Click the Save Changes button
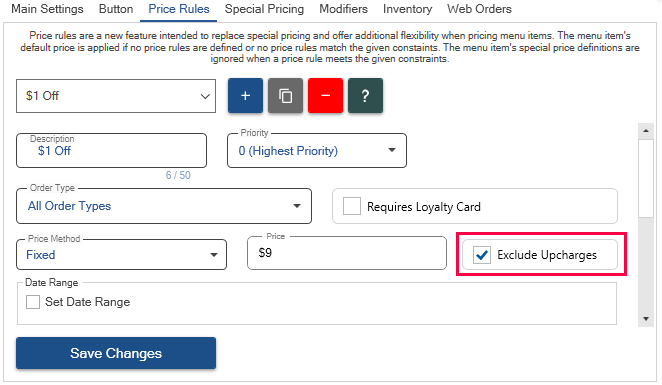This screenshot has width=662, height=385. (116, 353)
